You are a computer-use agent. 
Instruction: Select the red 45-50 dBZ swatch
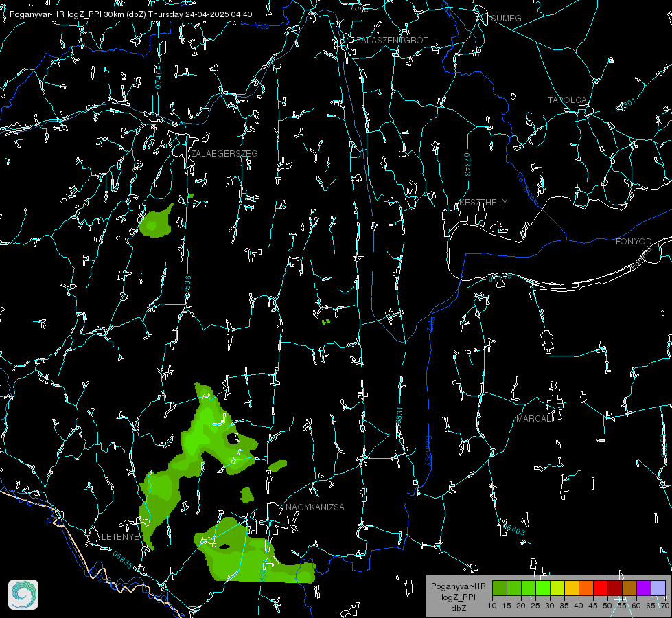tap(601, 588)
